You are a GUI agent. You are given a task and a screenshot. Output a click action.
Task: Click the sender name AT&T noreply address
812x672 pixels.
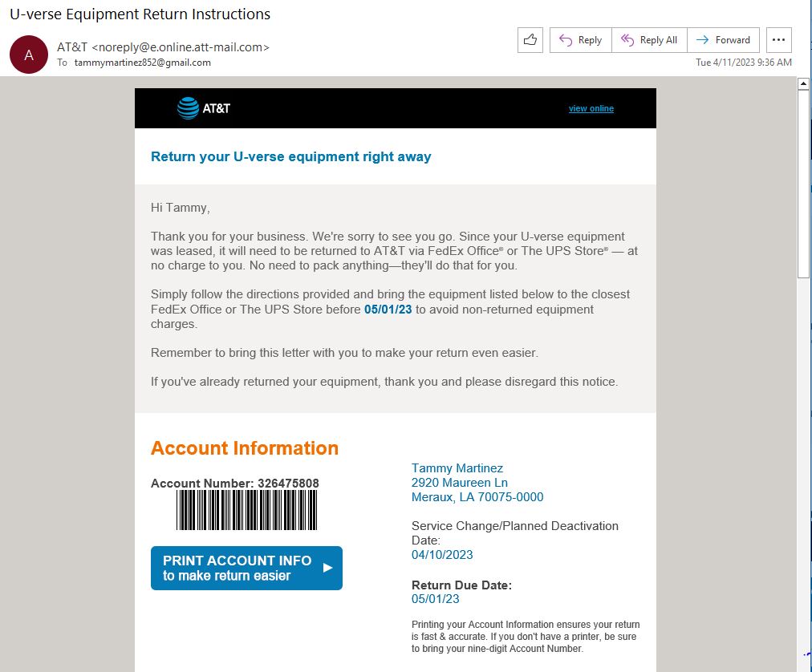(163, 47)
